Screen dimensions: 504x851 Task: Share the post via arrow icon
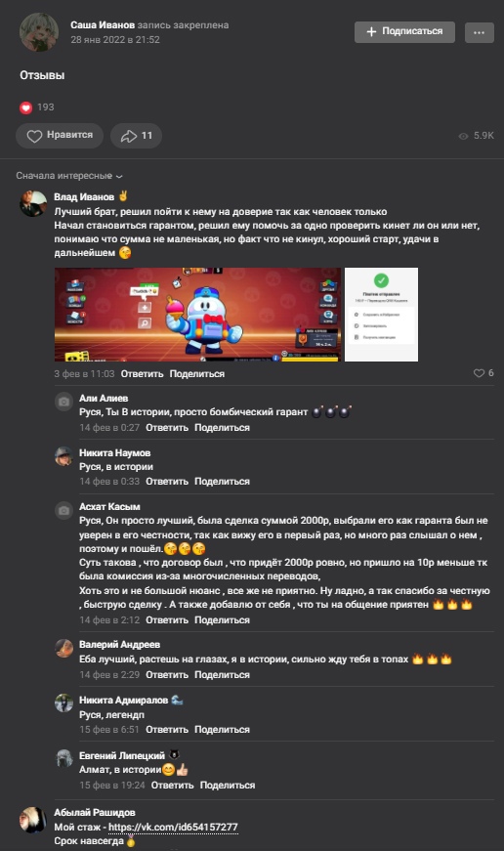point(136,135)
